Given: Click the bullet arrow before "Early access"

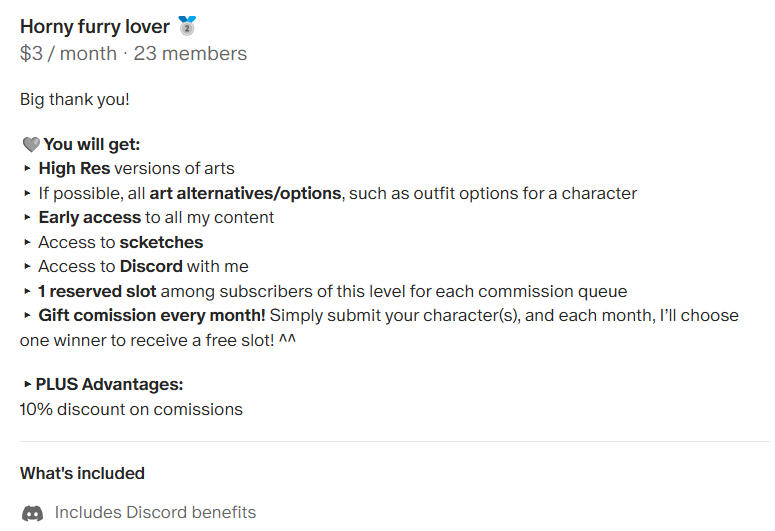Looking at the screenshot, I should pyautogui.click(x=26, y=218).
